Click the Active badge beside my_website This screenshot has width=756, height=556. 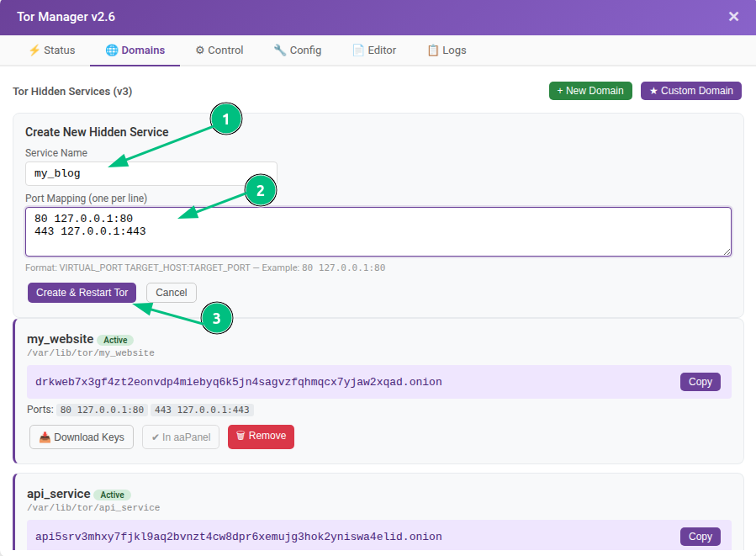tap(115, 340)
